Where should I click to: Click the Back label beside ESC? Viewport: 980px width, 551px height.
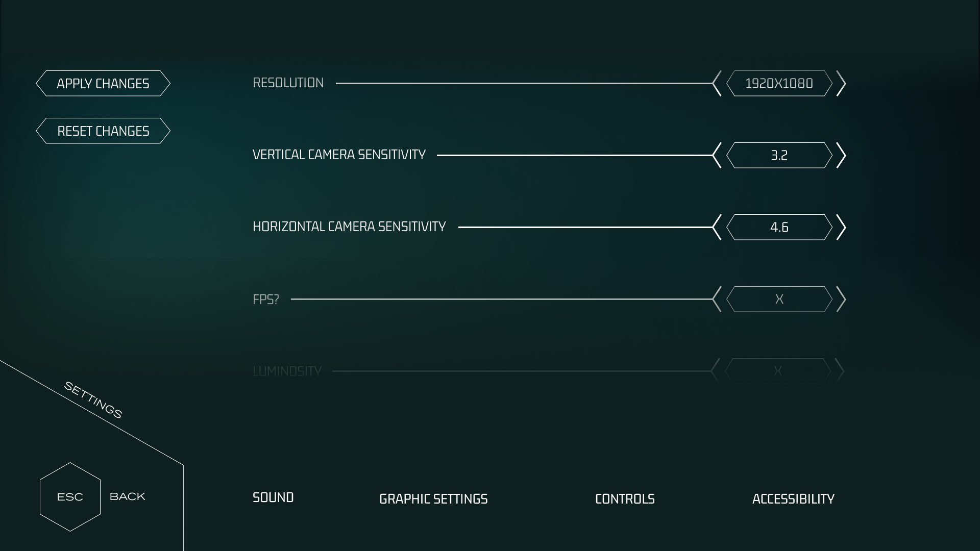coord(128,496)
